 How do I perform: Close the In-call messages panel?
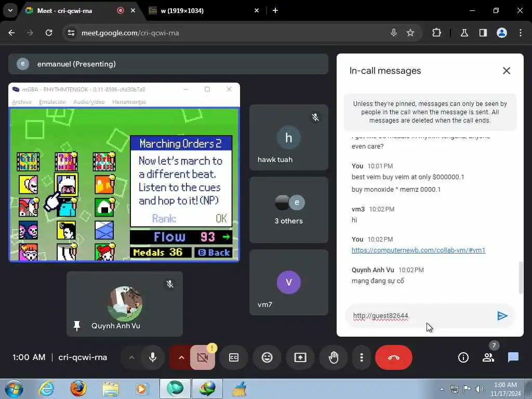click(506, 71)
